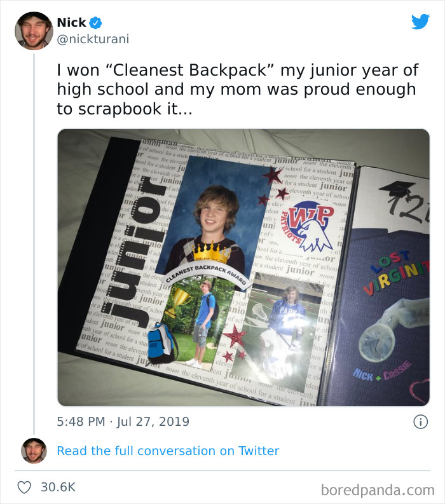Image resolution: width=445 pixels, height=504 pixels.
Task: Open the display name Nick
Action: [71, 23]
